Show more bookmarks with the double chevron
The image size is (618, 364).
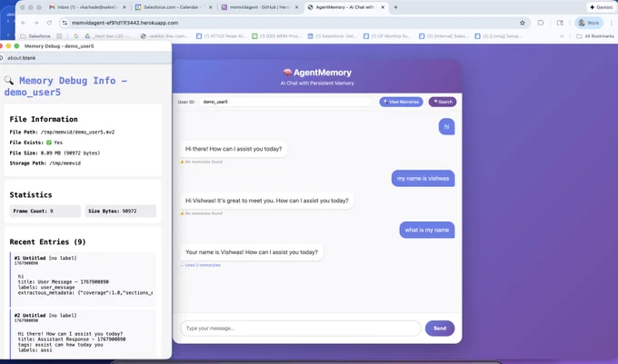[x=562, y=36]
